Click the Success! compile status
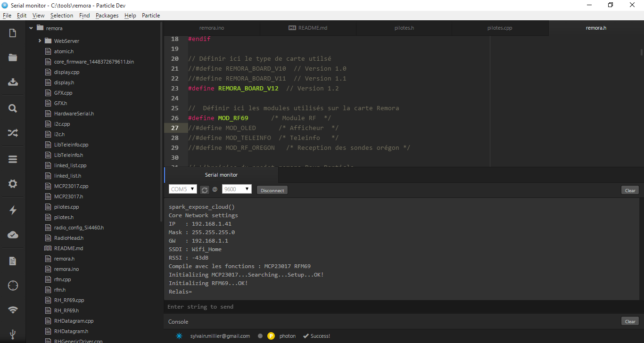 pyautogui.click(x=316, y=336)
